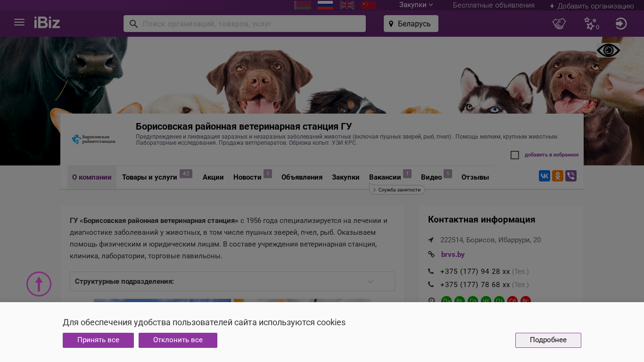Open the Закупки dropdown in top bar
The image size is (644, 362).
pyautogui.click(x=416, y=5)
